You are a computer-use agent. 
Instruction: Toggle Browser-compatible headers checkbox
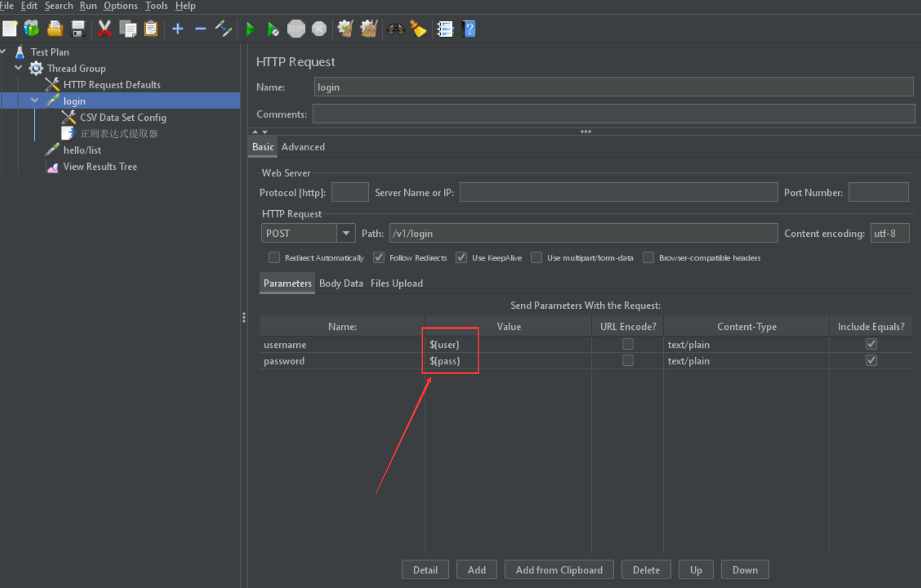(648, 258)
